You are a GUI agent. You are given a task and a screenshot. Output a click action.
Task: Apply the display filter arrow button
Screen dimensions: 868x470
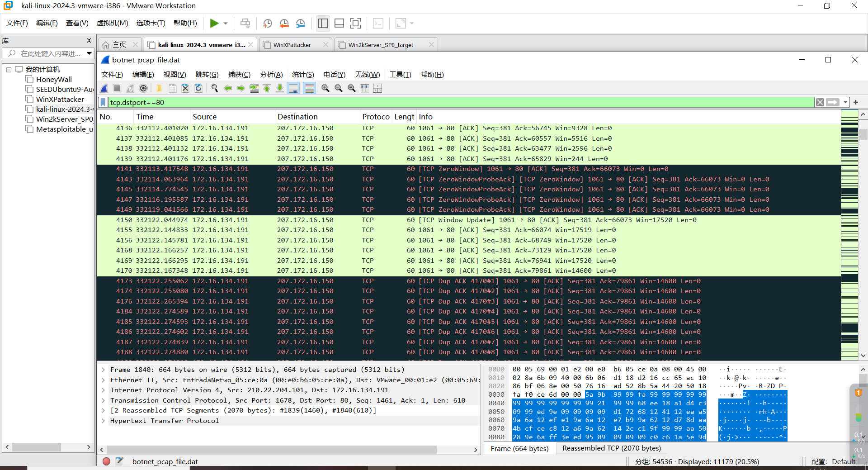(x=833, y=102)
